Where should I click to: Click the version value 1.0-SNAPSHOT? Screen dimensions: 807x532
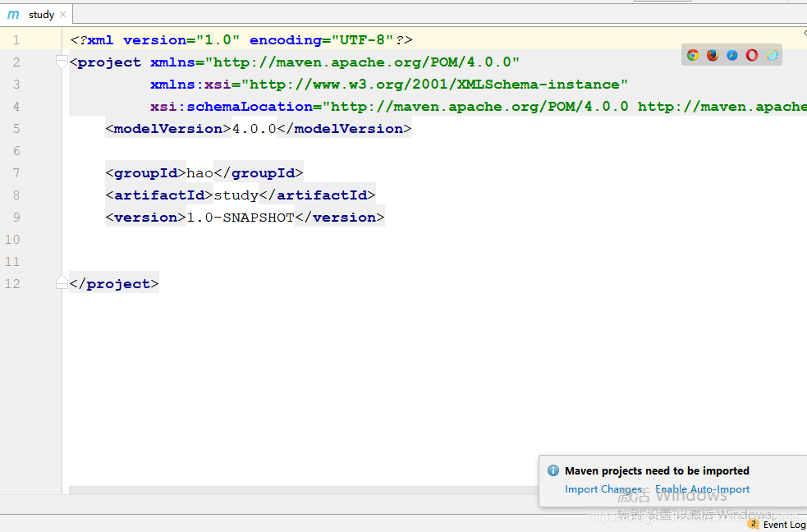tap(241, 217)
